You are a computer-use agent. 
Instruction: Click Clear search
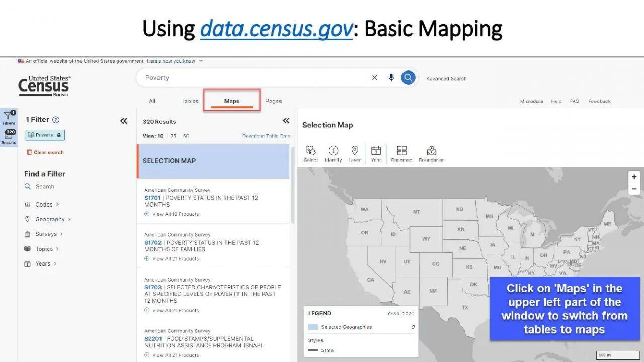pos(45,152)
